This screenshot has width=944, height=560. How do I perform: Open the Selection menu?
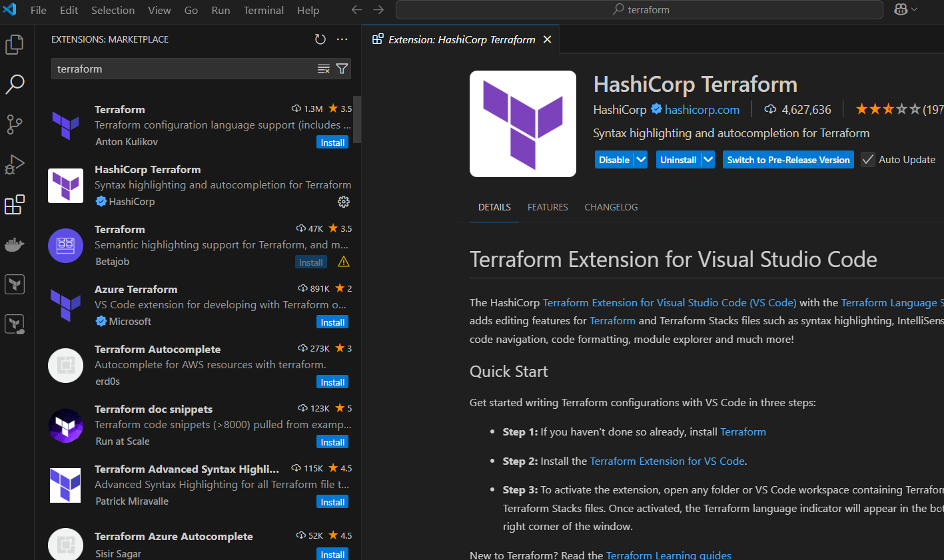[x=113, y=10]
